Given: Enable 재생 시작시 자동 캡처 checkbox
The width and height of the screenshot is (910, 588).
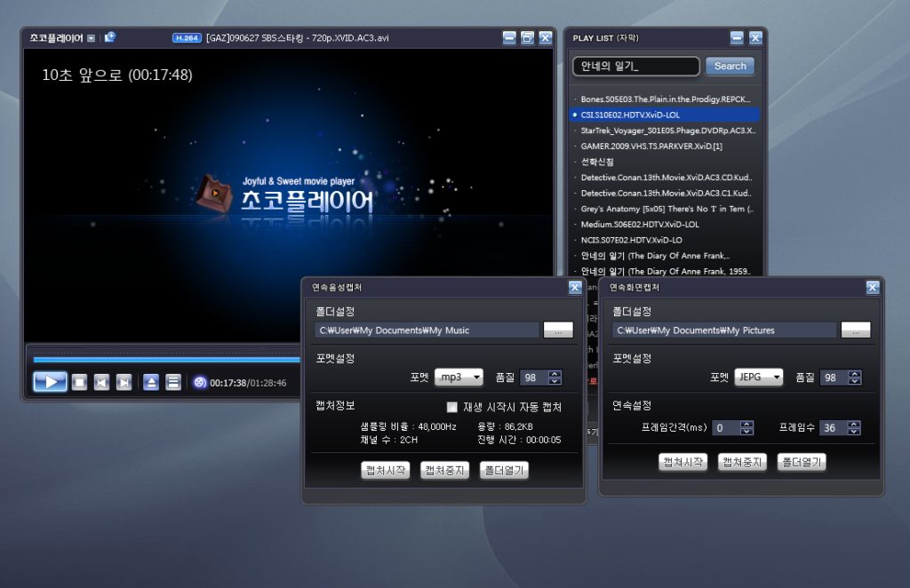Looking at the screenshot, I should (452, 407).
